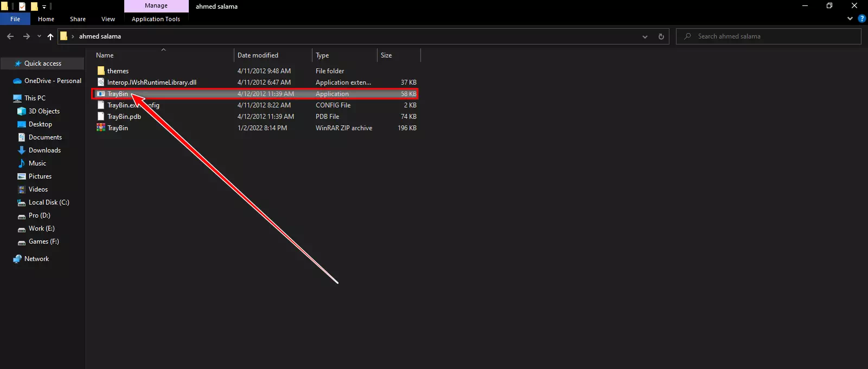This screenshot has width=868, height=369.
Task: Click the Back navigation arrow
Action: click(10, 36)
